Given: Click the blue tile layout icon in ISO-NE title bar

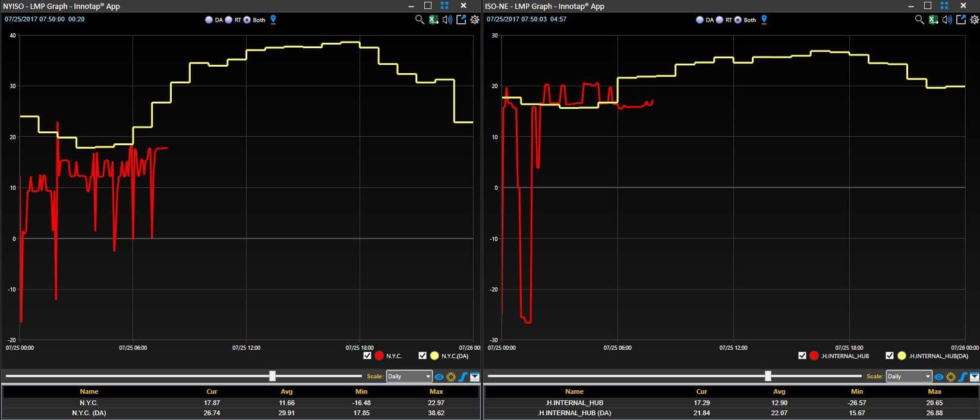Looking at the screenshot, I should (944, 6).
